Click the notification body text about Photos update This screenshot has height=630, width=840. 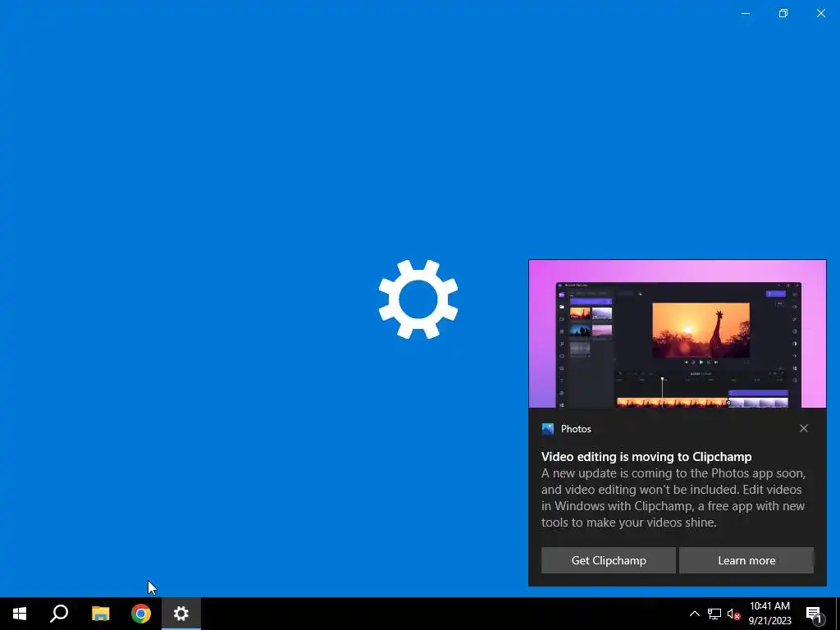click(x=673, y=498)
